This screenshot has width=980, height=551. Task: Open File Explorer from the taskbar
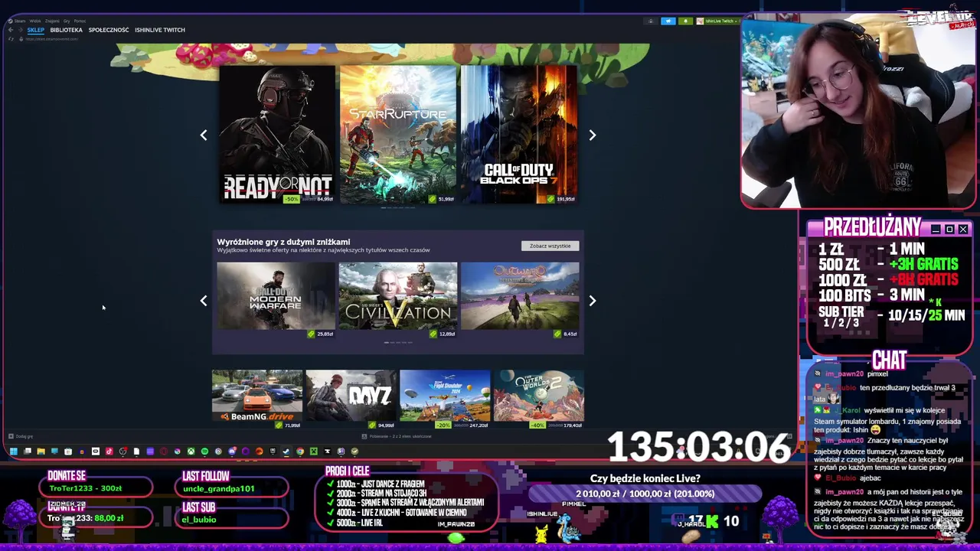click(41, 452)
